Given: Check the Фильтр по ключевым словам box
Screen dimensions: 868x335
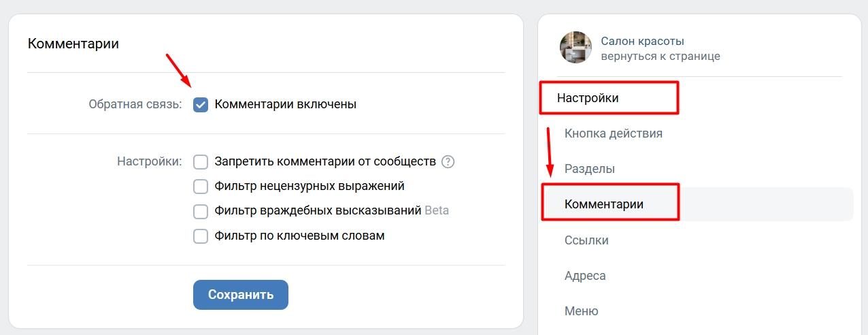Looking at the screenshot, I should [201, 236].
